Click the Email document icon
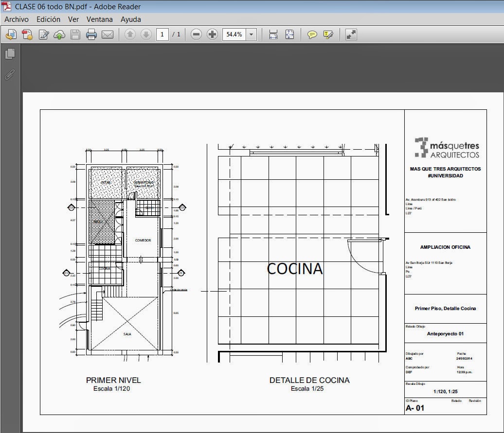Viewport: 504px width, 433px height. [108, 35]
